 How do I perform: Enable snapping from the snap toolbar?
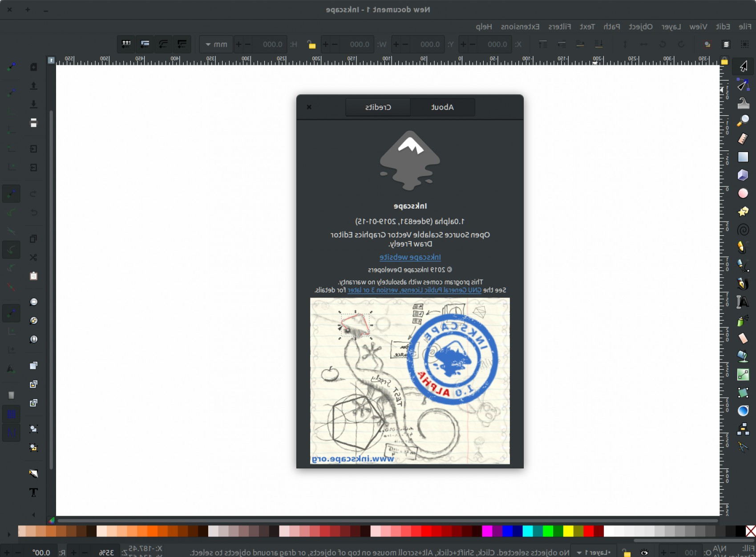[11, 67]
